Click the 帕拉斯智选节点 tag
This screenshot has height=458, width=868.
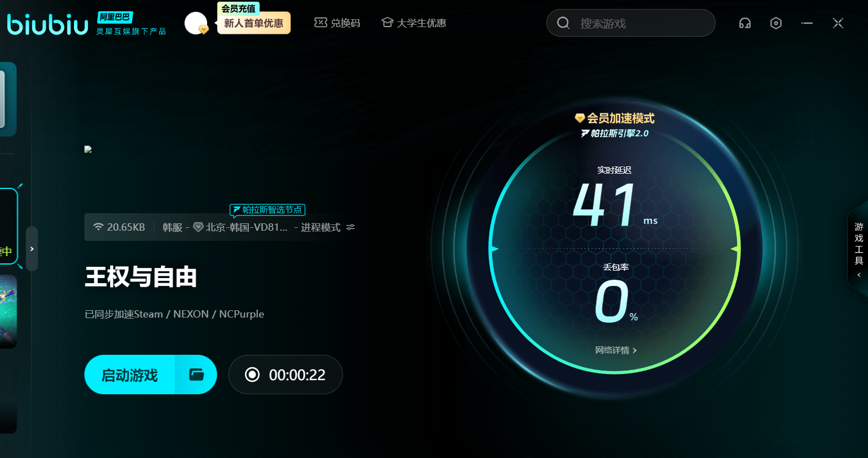pos(267,210)
